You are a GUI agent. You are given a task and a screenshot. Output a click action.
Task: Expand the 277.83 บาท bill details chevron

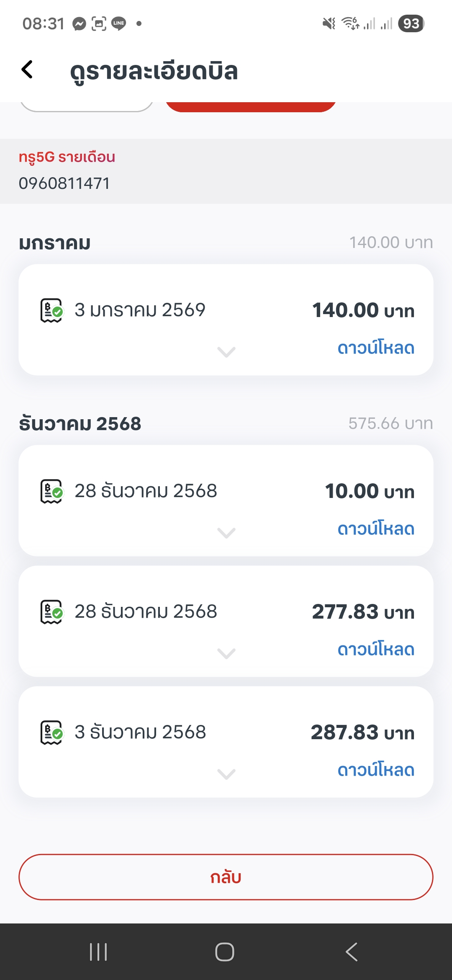226,653
